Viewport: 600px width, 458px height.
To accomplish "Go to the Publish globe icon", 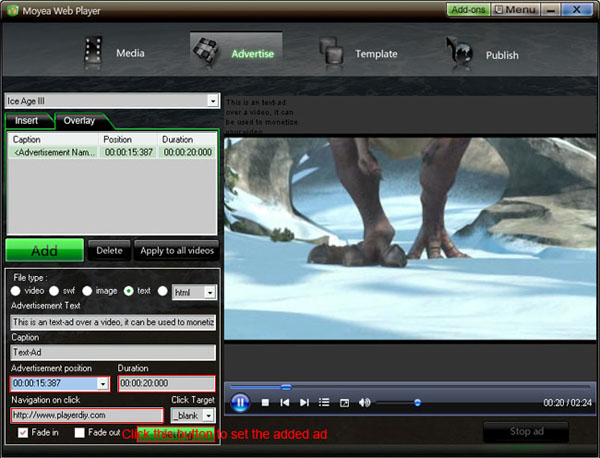I will tap(460, 51).
